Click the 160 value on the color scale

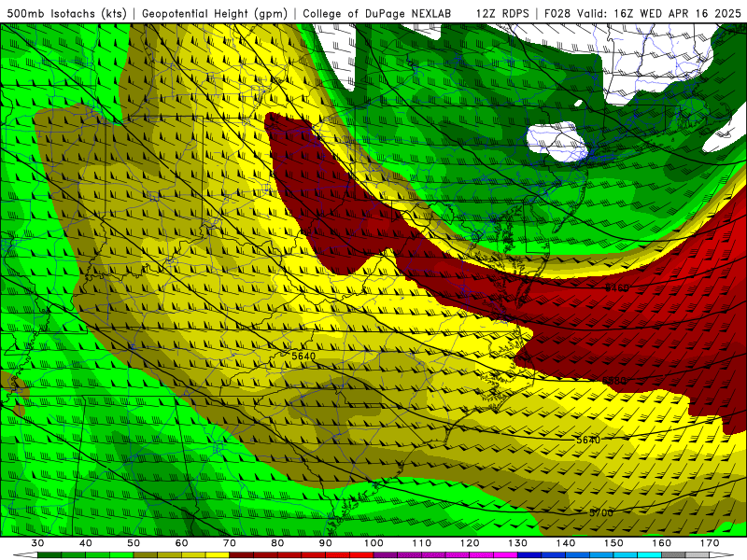tap(662, 543)
